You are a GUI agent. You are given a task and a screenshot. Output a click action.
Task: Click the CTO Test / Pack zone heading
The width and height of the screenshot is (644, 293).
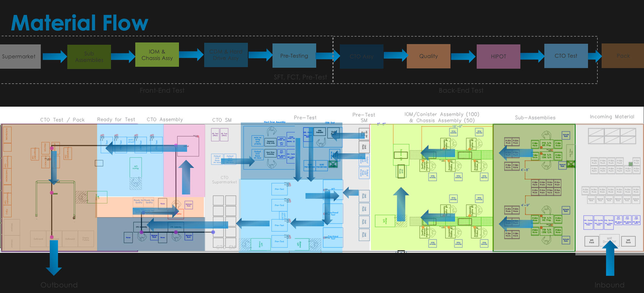point(62,120)
